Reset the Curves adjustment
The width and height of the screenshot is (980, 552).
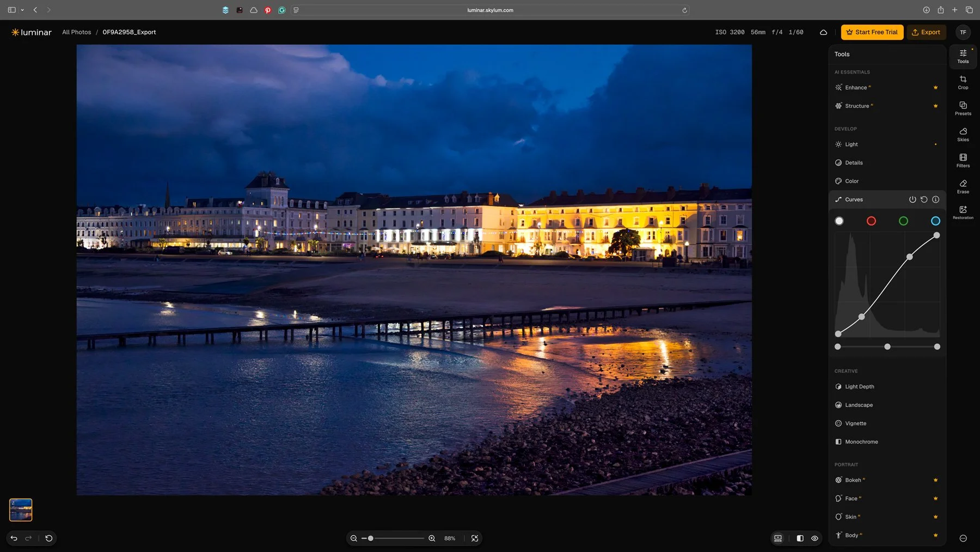(924, 199)
